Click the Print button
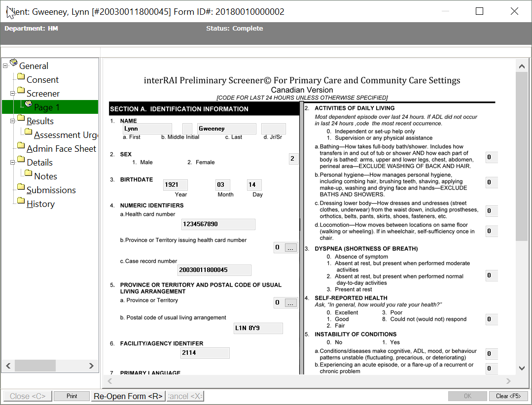Viewport: 532px width, 405px height. (71, 396)
